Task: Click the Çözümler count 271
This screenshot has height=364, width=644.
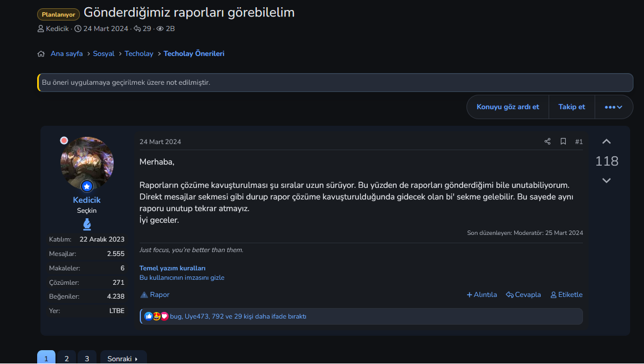Action: (x=118, y=283)
